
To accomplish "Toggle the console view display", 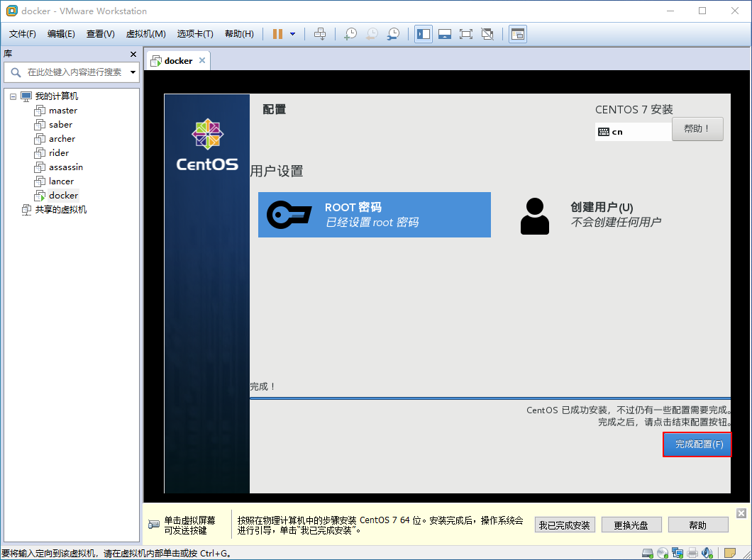I will [517, 33].
